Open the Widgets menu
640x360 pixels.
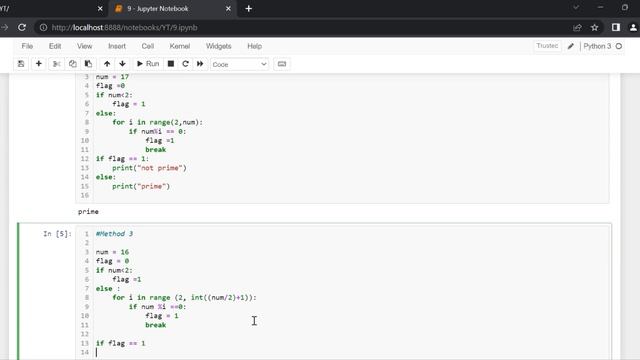click(x=218, y=46)
